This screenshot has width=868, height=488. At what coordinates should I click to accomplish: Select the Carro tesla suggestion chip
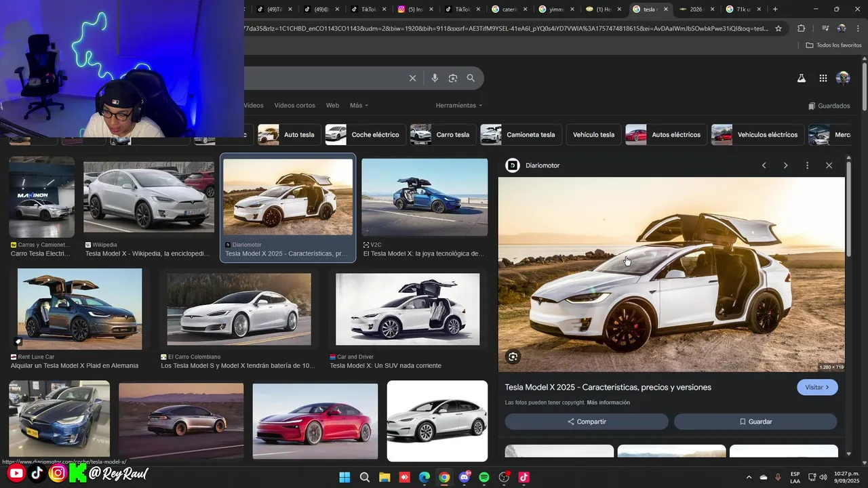coord(441,135)
